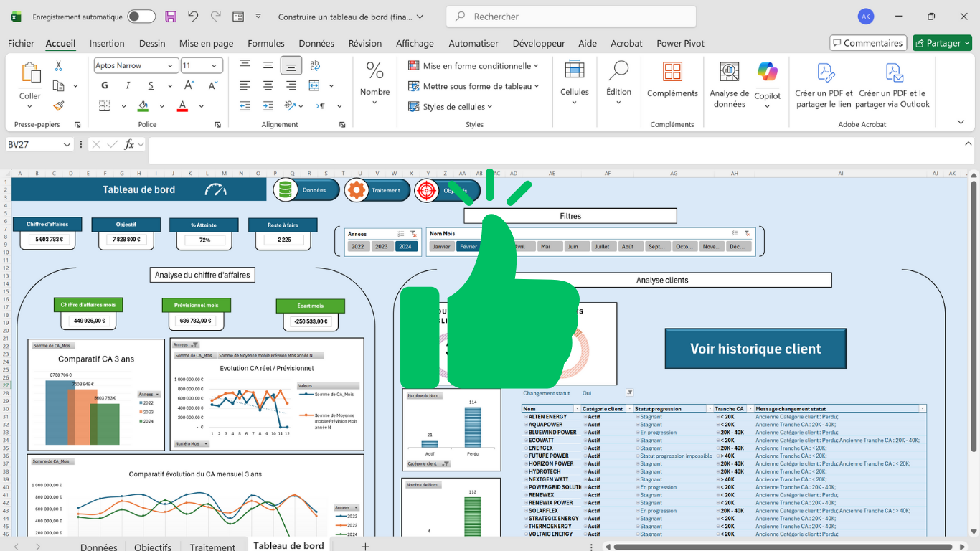Select the Format Painter brush icon
This screenshot has width=980, height=551.
click(59, 105)
